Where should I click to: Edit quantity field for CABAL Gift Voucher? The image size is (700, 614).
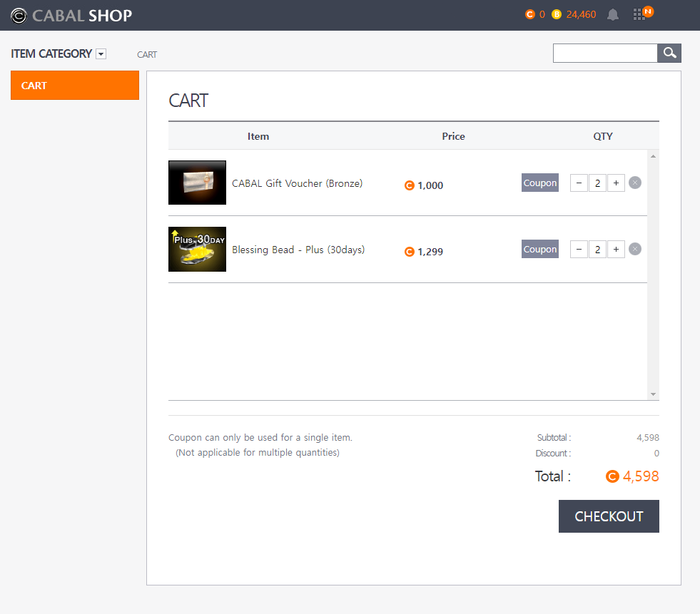coord(598,183)
